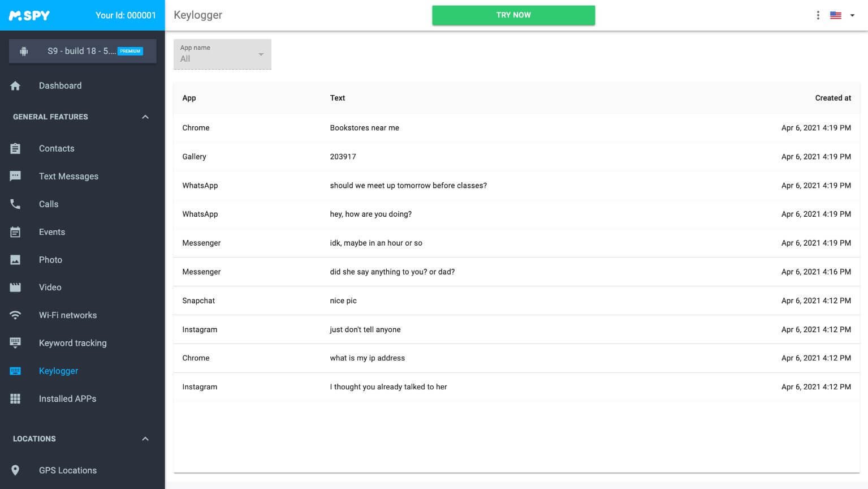
Task: Click the Text Messages chat bubble icon
Action: coord(15,176)
